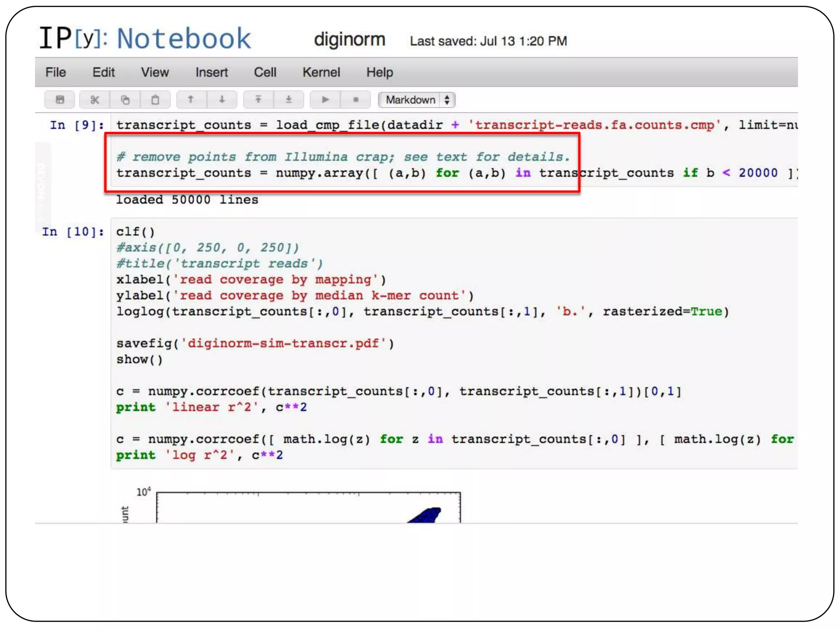The width and height of the screenshot is (840, 630).
Task: Open the Help menu
Action: click(x=379, y=72)
